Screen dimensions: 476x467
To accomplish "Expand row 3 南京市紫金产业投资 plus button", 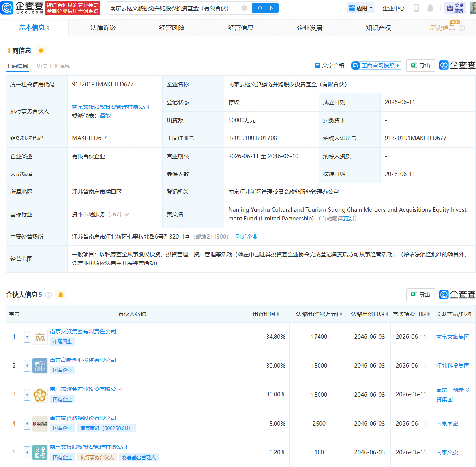I will pos(27,395).
